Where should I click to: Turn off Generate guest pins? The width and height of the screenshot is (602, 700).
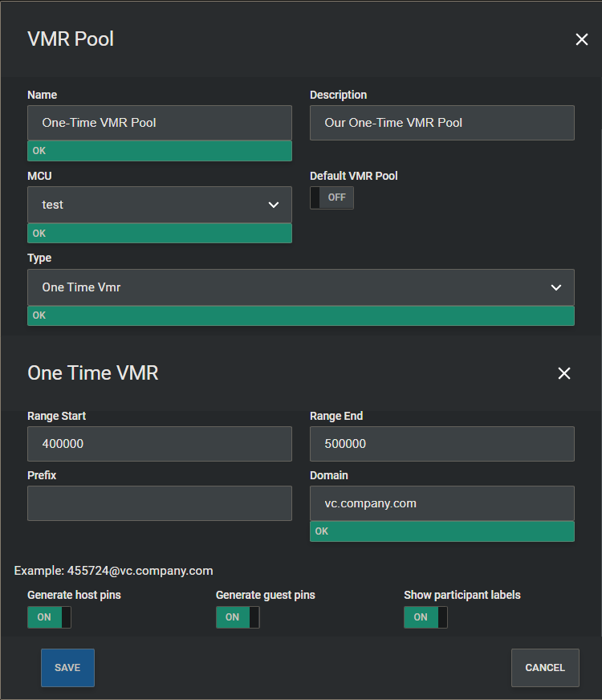(x=238, y=617)
